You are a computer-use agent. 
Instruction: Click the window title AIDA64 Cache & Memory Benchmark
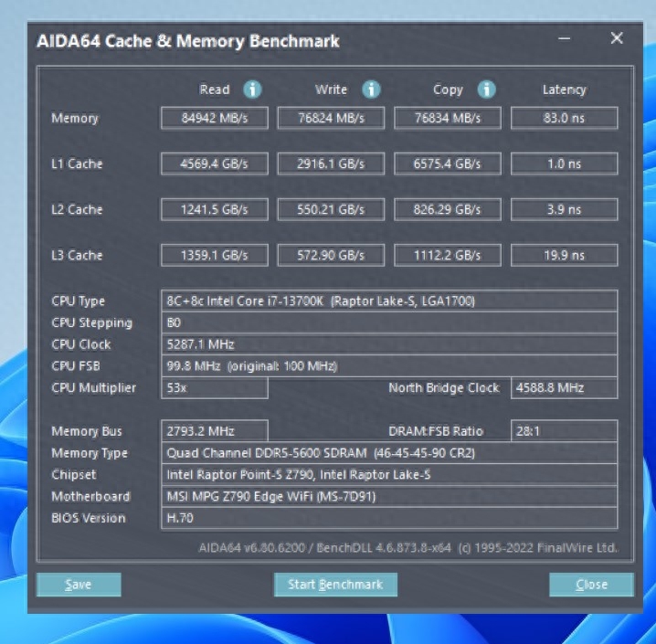[188, 41]
